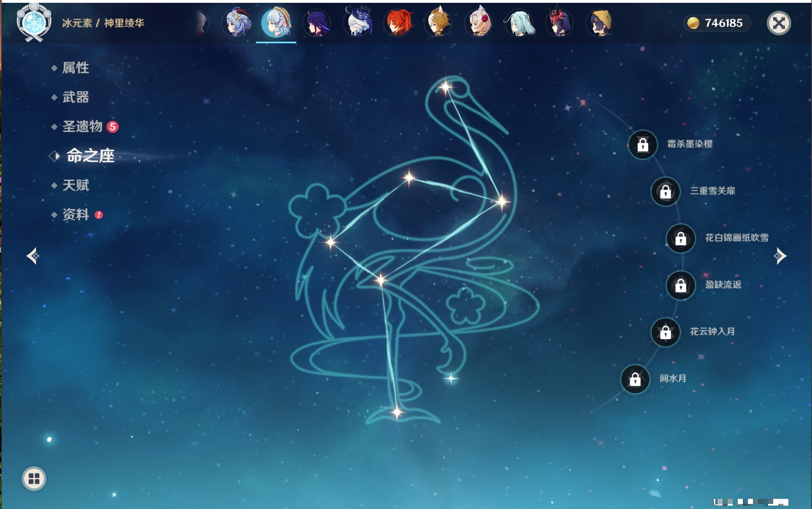
Task: Click the 间水月 constellation name
Action: coord(673,379)
